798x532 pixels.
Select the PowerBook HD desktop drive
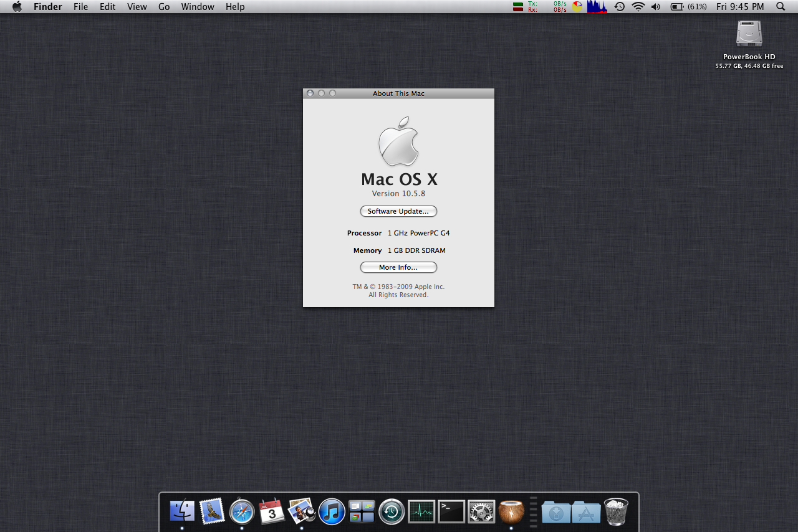[749, 34]
